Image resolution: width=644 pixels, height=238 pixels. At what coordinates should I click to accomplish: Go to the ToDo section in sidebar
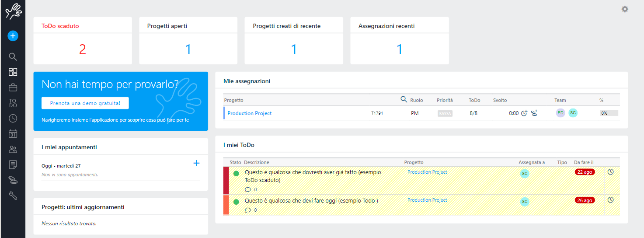[x=13, y=103]
